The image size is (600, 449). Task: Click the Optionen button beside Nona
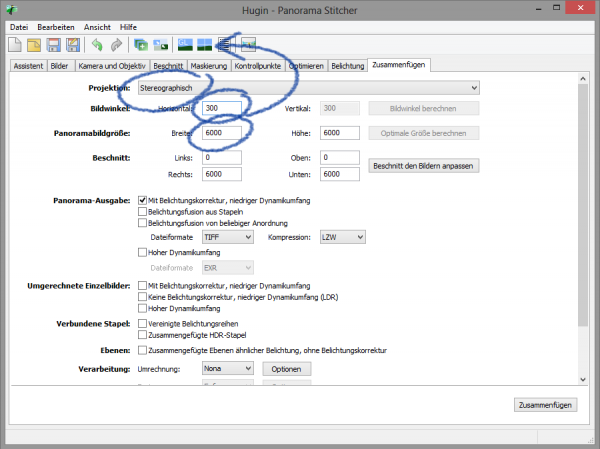coord(287,369)
